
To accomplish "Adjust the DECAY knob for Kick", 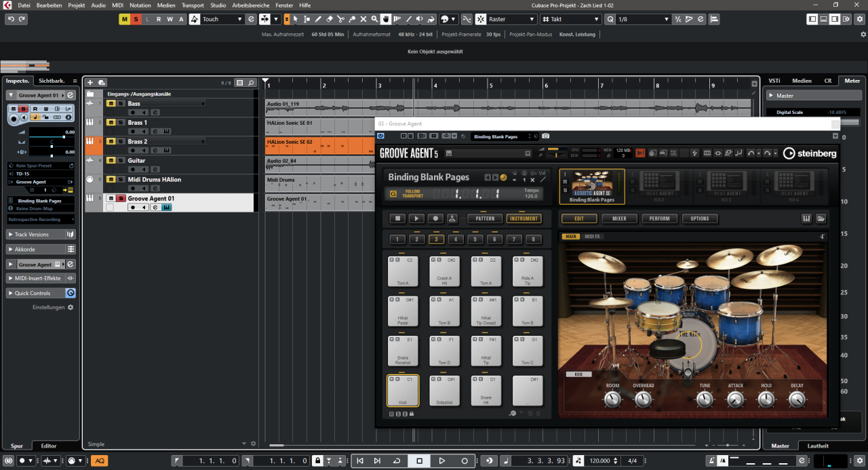I will click(797, 399).
